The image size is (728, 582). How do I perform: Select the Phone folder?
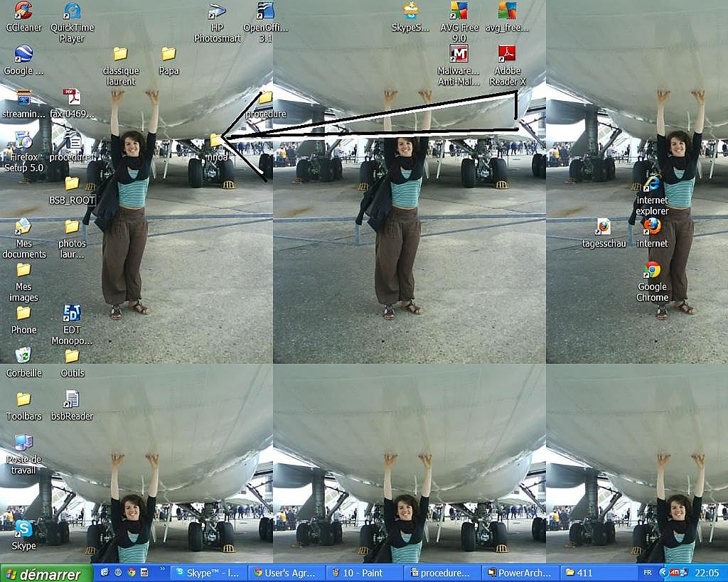tap(23, 320)
